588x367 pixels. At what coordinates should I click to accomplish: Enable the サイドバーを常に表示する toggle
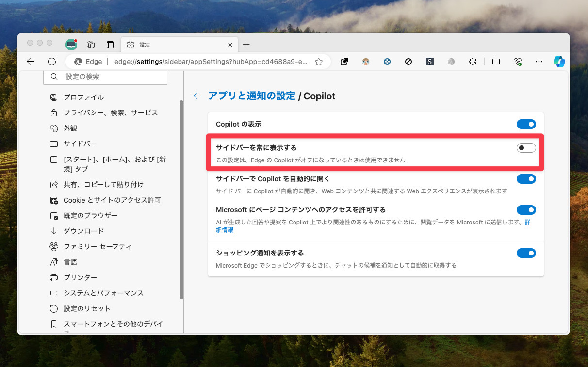click(526, 147)
